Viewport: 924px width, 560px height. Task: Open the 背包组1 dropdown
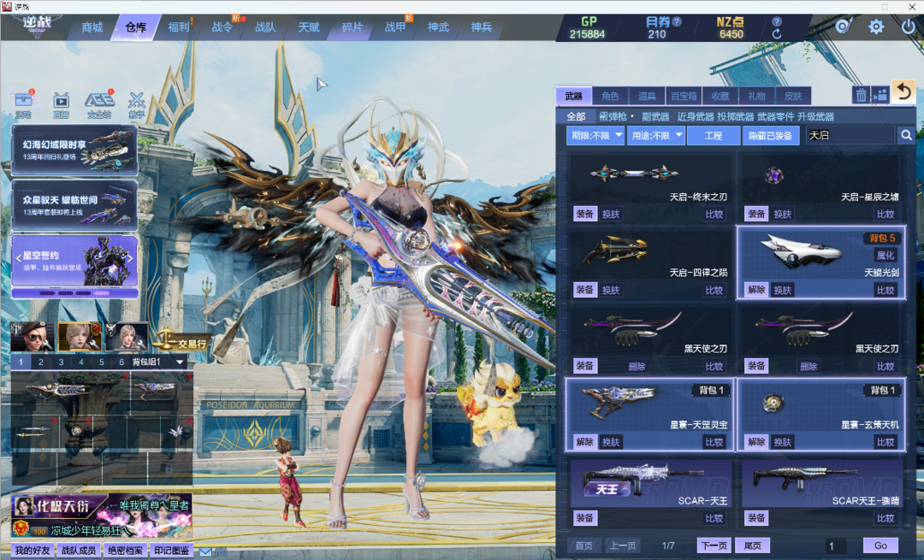pyautogui.click(x=158, y=362)
